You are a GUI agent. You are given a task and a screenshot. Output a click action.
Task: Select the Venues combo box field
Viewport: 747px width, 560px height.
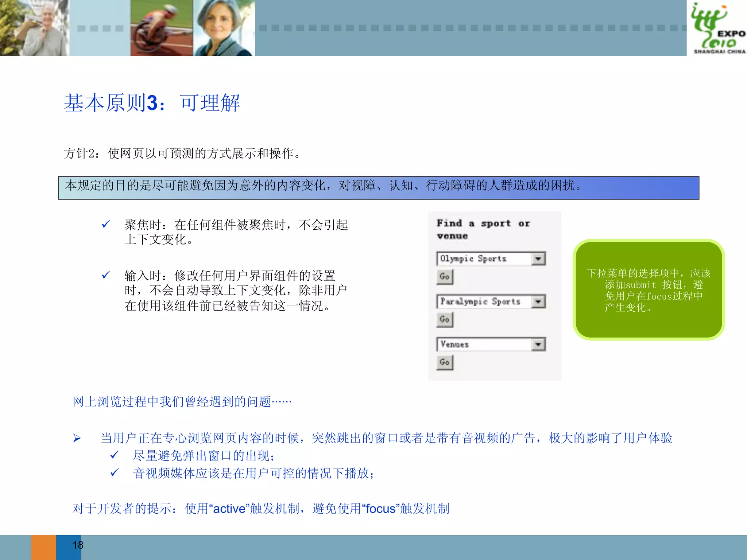coord(491,345)
